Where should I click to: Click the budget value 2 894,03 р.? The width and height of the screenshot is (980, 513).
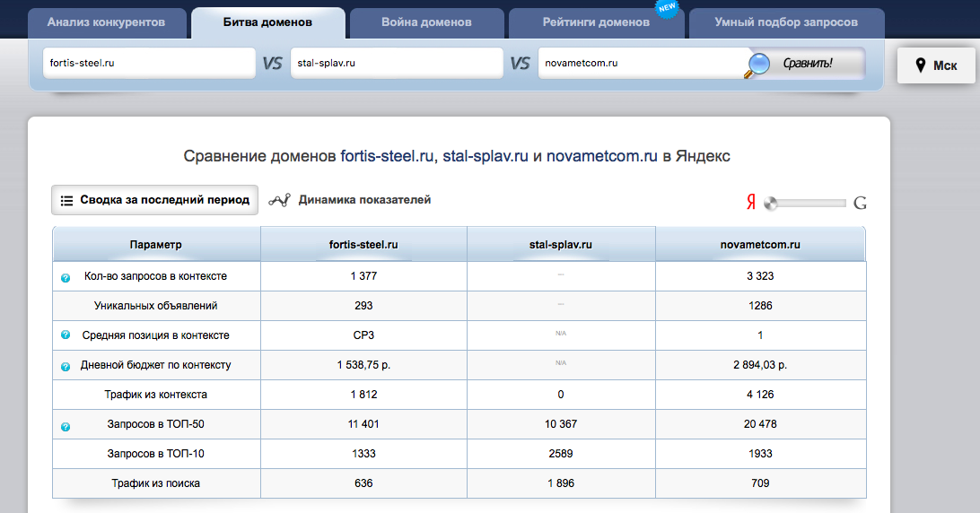click(x=760, y=364)
